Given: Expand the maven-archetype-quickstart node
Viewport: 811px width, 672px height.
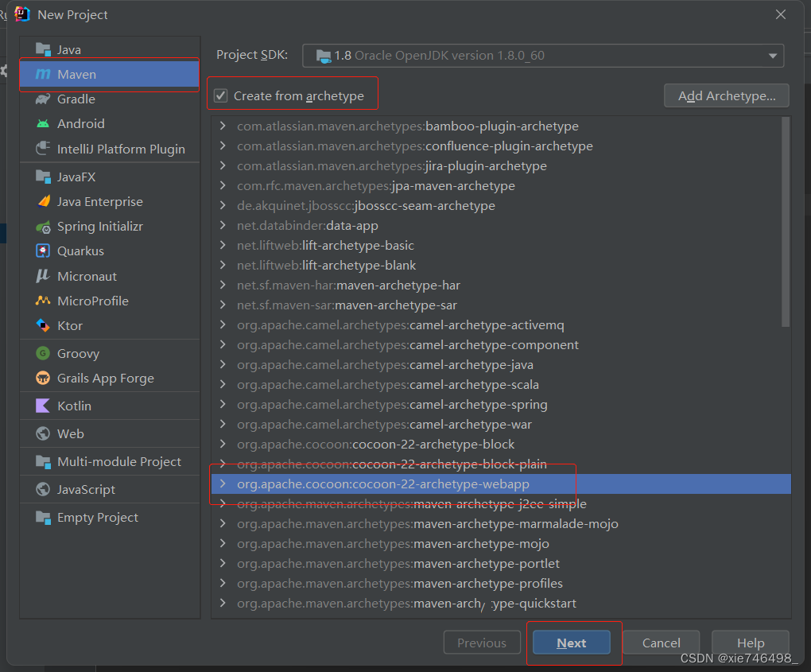Looking at the screenshot, I should click(223, 603).
